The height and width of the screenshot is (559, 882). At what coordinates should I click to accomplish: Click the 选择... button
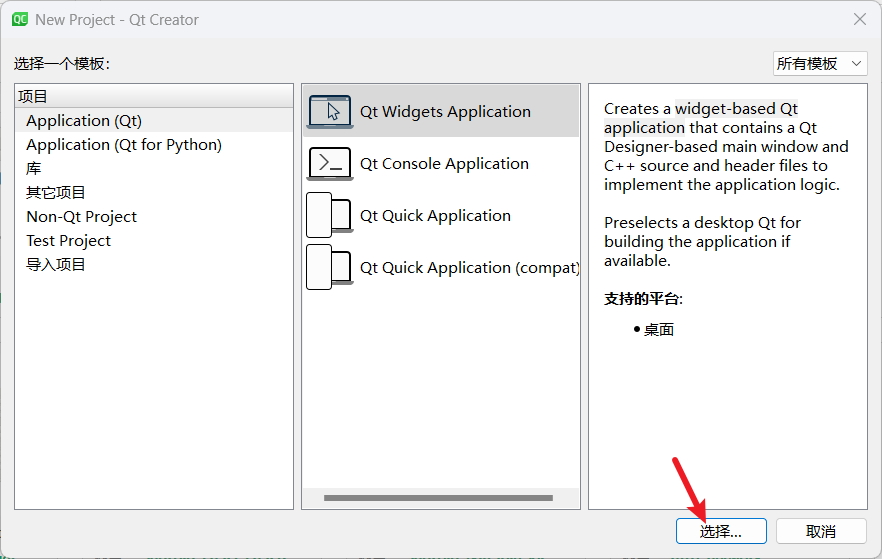click(x=721, y=531)
